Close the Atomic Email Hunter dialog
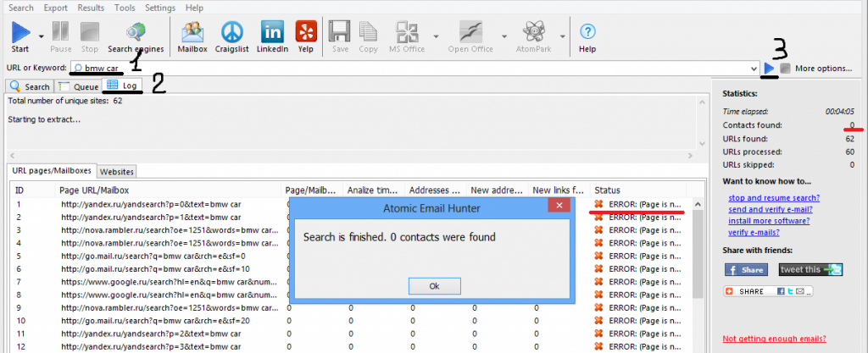The width and height of the screenshot is (868, 353). 559,206
